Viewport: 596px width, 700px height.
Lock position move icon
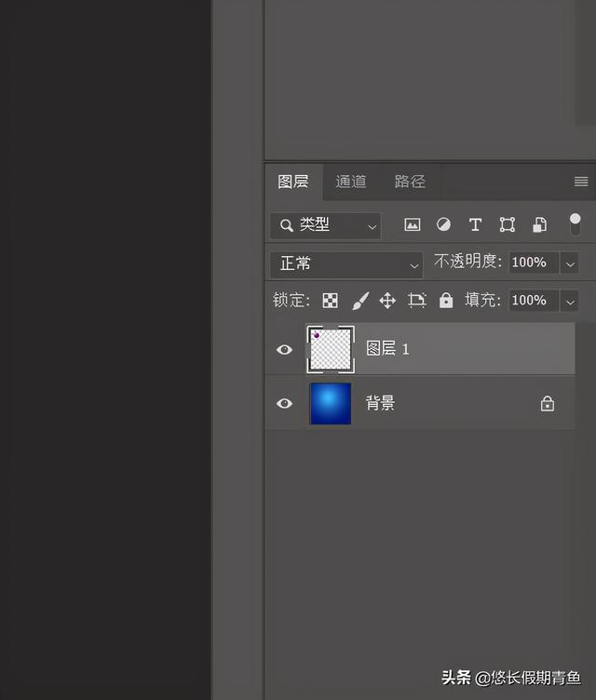387,301
